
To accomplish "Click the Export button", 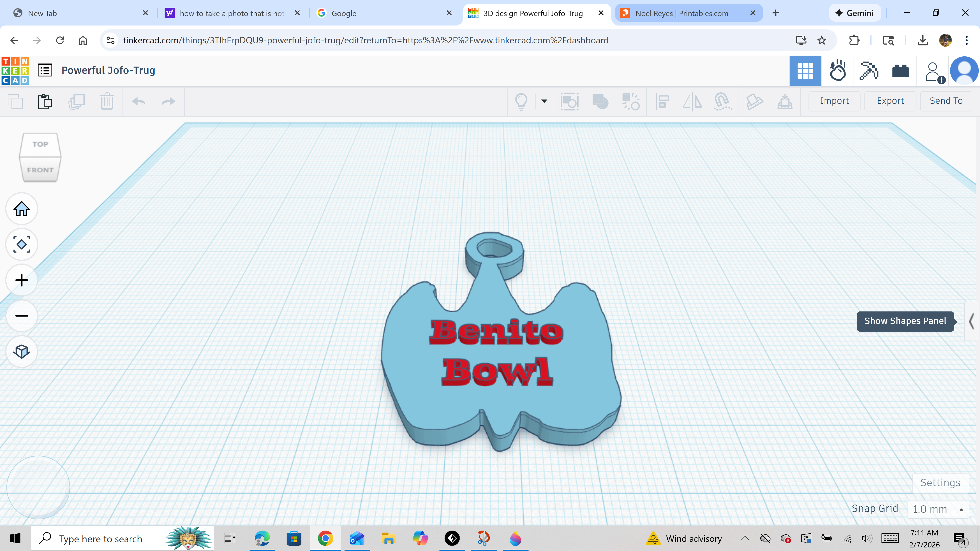I will pyautogui.click(x=890, y=101).
